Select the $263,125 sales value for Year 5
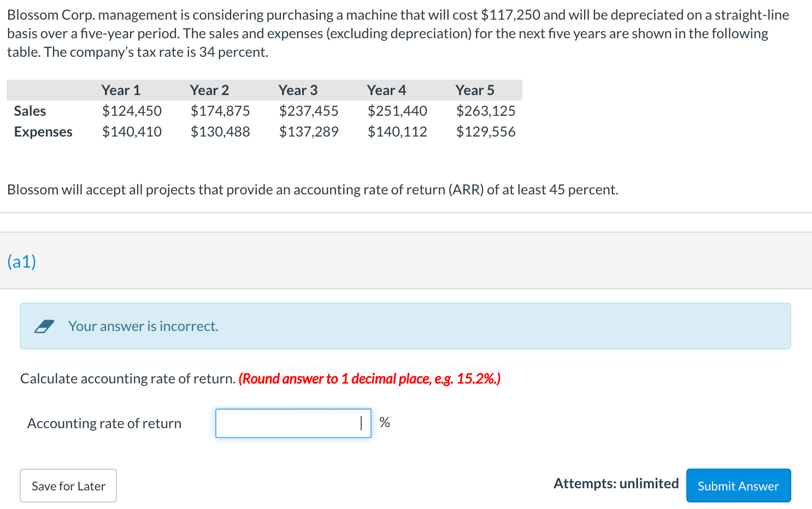The image size is (812, 509). point(486,111)
